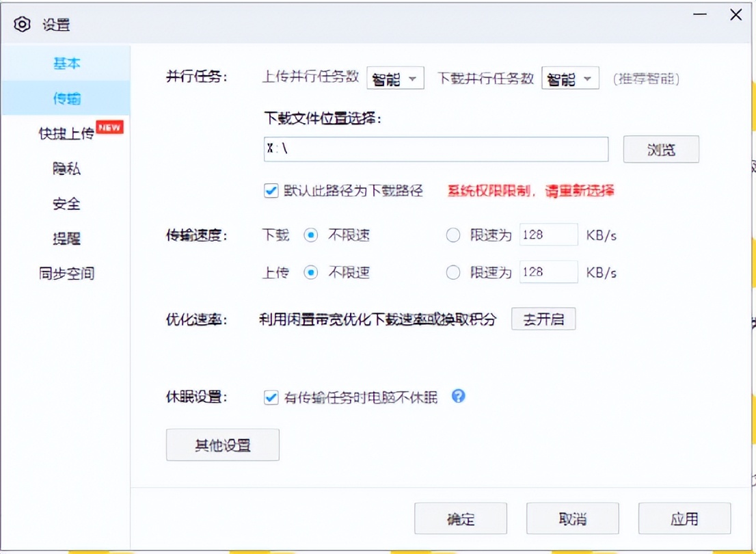This screenshot has height=554, width=756.
Task: Open the 同步空间 settings page
Action: [66, 273]
